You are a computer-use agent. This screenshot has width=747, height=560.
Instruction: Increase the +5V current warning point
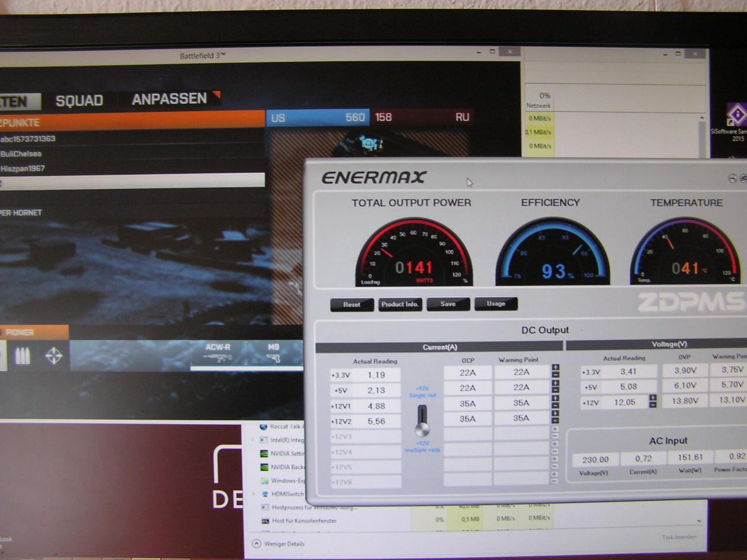point(555,383)
